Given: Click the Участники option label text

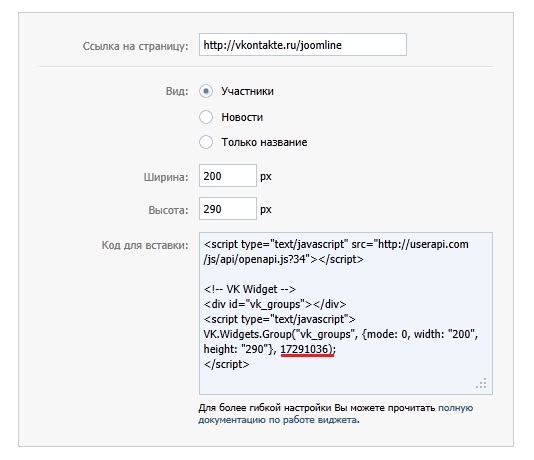Looking at the screenshot, I should tap(248, 91).
